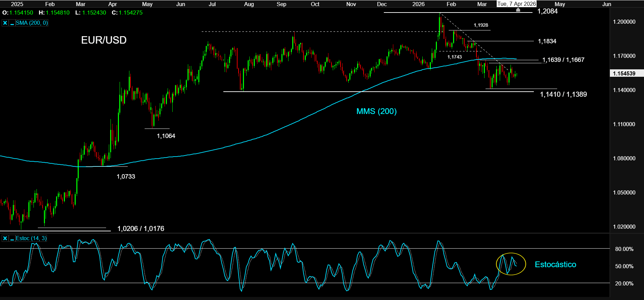
Task: Click the 2026 time axis label
Action: (x=418, y=4)
